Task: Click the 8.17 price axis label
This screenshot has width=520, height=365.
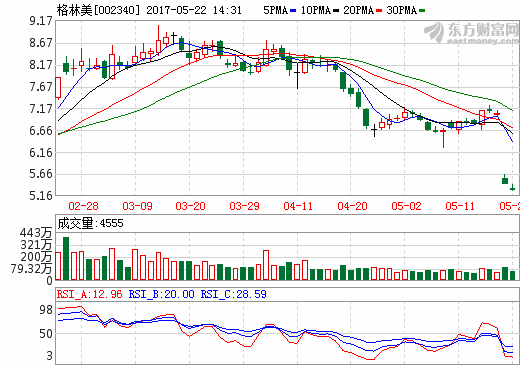Action: click(41, 65)
